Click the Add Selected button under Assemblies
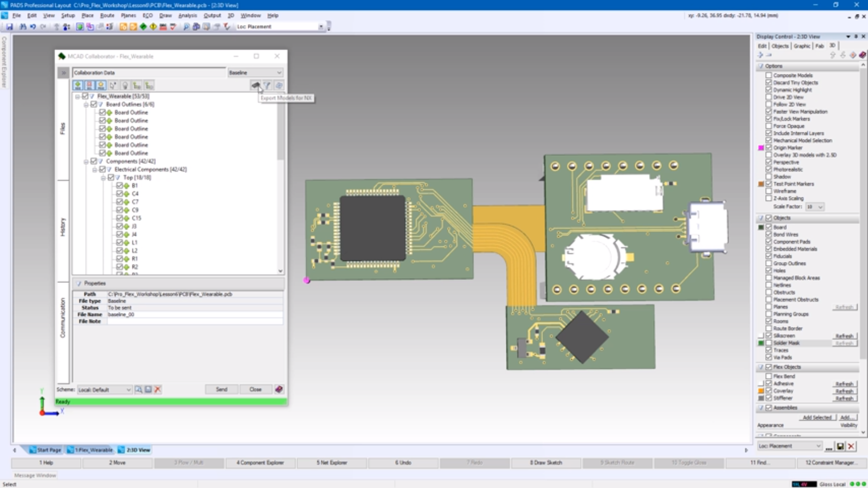Viewport: 868px width, 488px height. (x=816, y=418)
